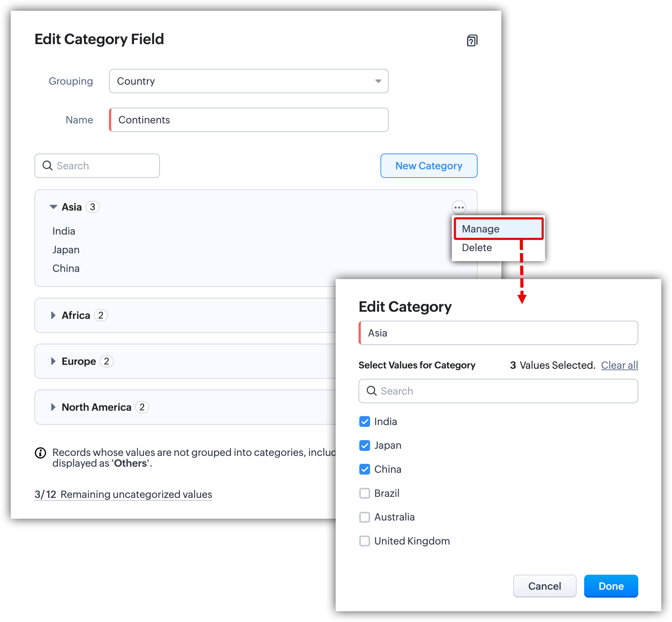Click the Clear all link

point(619,365)
